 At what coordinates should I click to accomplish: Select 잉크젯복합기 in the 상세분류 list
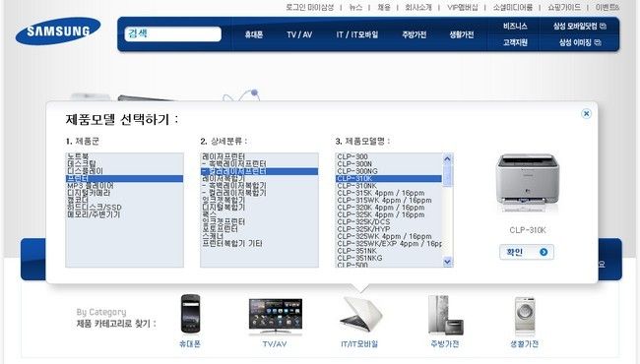pyautogui.click(x=259, y=200)
